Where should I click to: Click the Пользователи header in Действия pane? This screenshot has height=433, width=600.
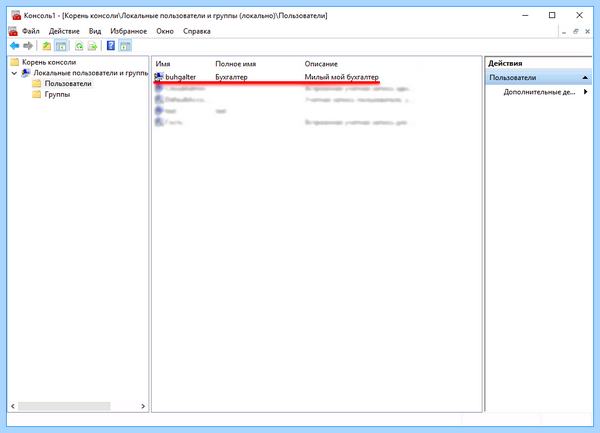point(538,78)
